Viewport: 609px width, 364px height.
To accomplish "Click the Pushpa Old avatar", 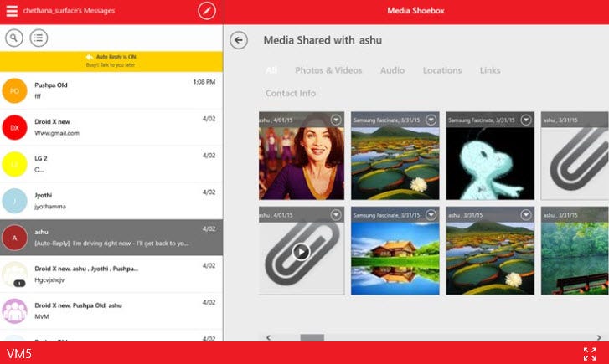I will 14,91.
